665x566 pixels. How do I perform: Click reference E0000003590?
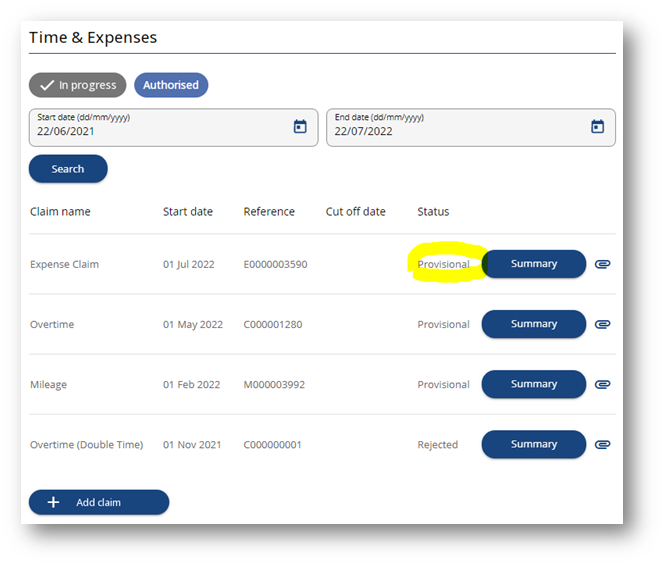click(x=275, y=265)
